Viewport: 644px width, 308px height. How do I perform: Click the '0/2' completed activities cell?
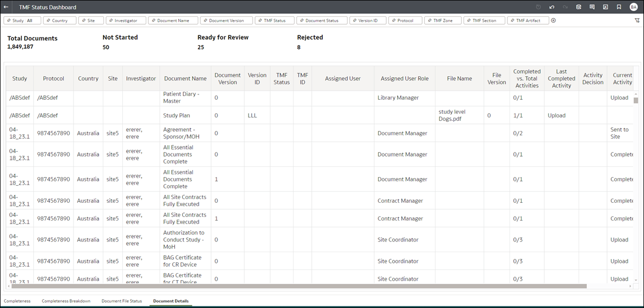[x=527, y=133]
